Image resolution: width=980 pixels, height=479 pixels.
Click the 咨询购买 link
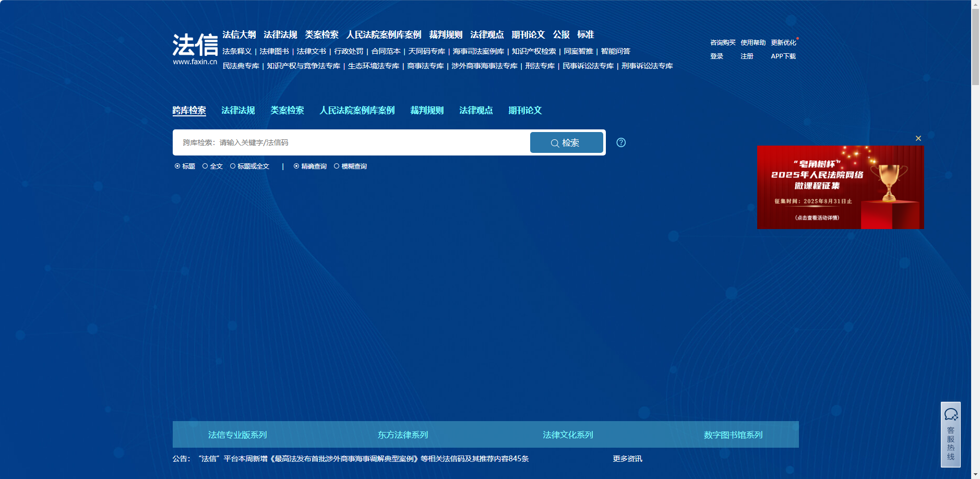click(x=723, y=43)
